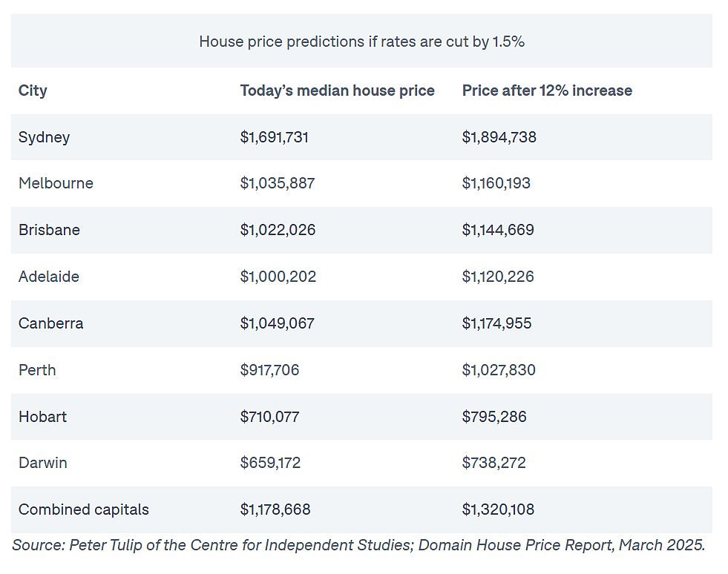
Task: Select the Sydney row label
Action: 44,137
